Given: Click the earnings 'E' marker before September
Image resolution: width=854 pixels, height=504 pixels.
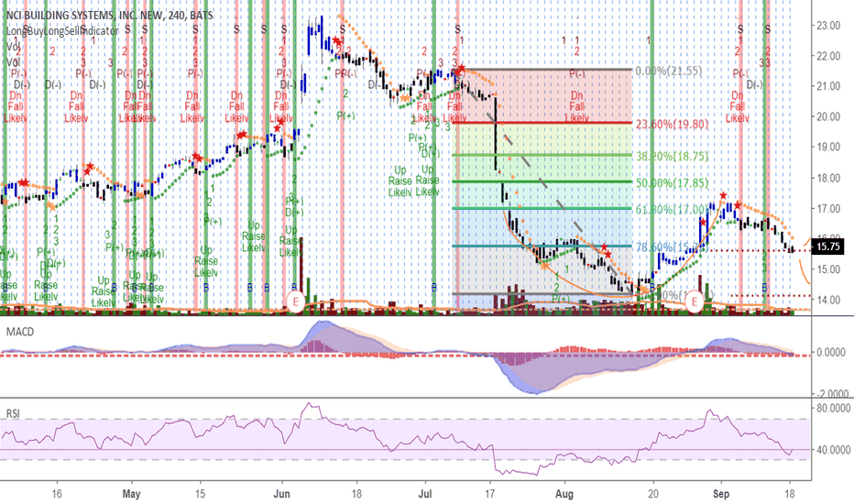Looking at the screenshot, I should tap(695, 301).
